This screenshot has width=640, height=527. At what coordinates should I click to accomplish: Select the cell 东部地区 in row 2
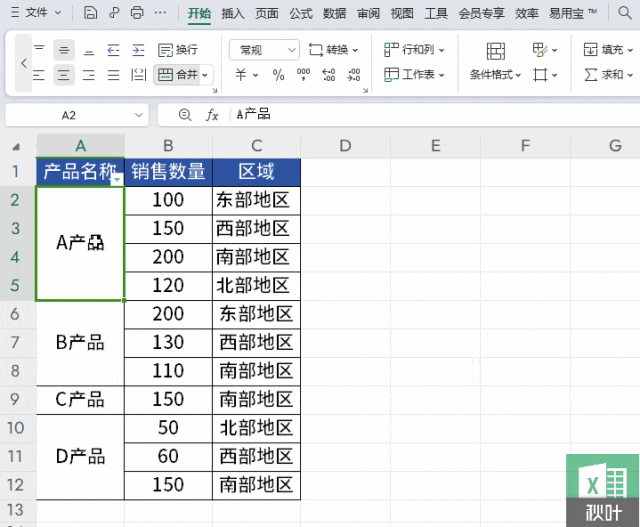(x=256, y=200)
